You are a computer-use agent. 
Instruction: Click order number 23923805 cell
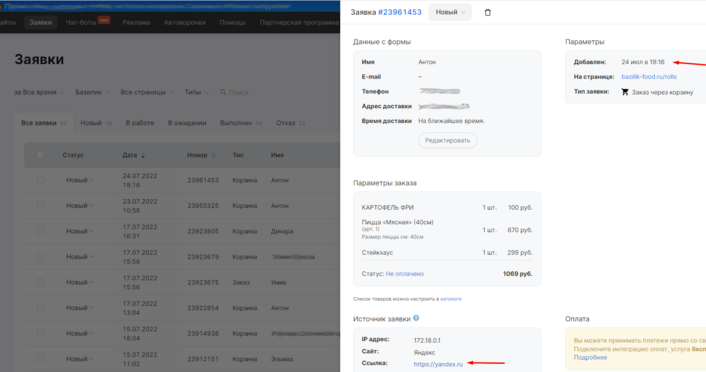203,231
